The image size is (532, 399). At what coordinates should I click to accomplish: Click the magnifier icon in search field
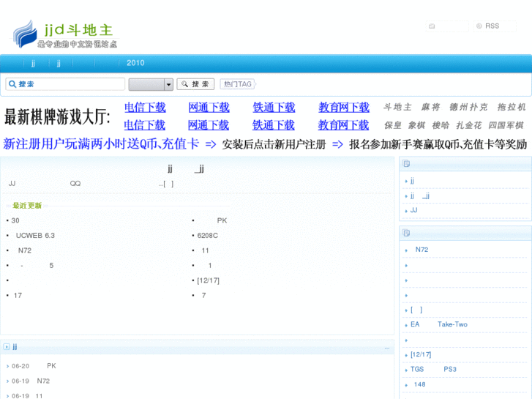coord(12,84)
